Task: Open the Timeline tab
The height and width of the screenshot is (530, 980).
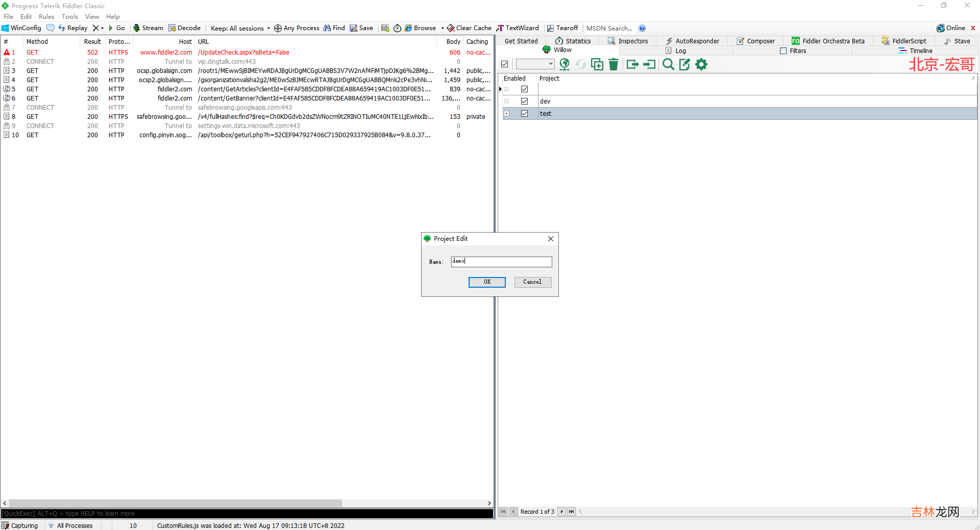Action: pyautogui.click(x=916, y=51)
